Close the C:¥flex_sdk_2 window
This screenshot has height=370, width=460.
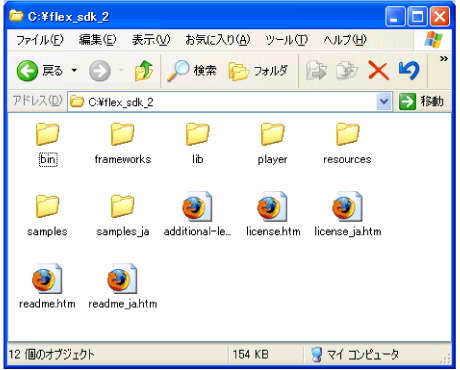click(x=440, y=16)
